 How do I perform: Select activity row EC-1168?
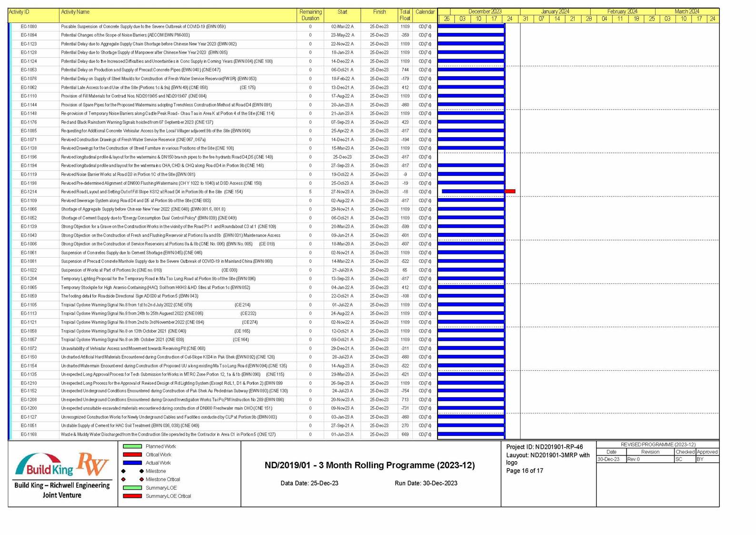(x=29, y=434)
